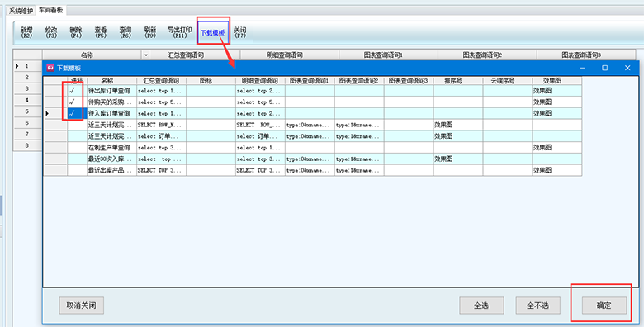Click the 新增 (F2) toolbar button

[x=26, y=32]
